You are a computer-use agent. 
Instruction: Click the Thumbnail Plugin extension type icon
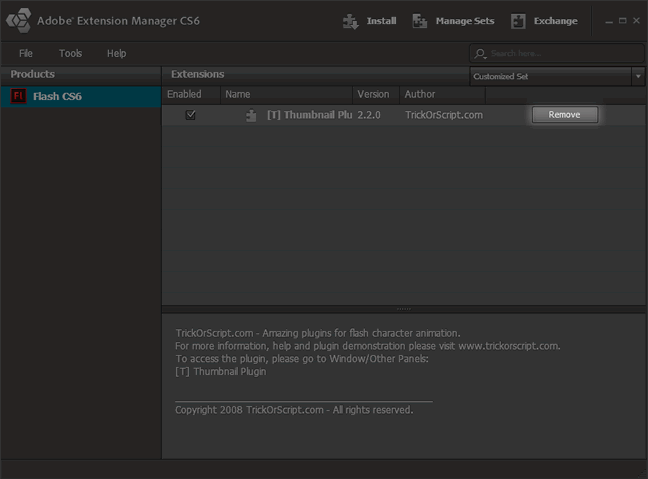(x=251, y=115)
